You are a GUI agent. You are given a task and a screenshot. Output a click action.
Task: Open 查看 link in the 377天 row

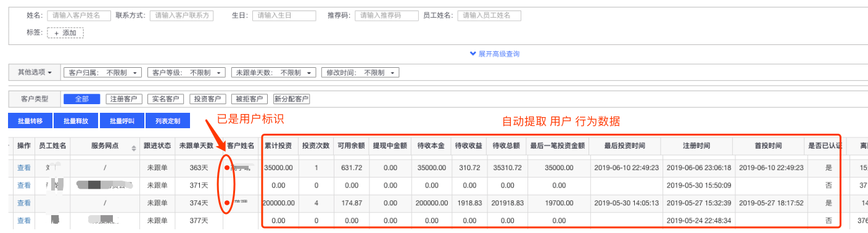pos(23,220)
